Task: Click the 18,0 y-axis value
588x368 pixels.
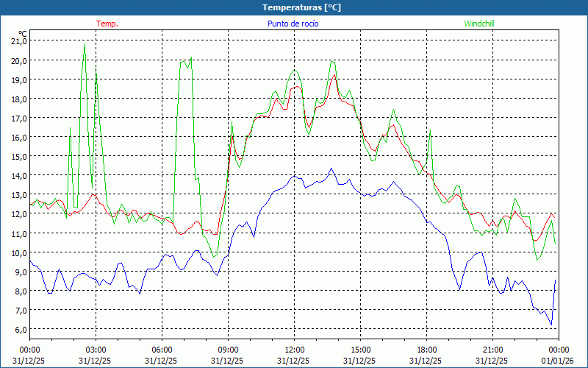Action: (x=18, y=99)
